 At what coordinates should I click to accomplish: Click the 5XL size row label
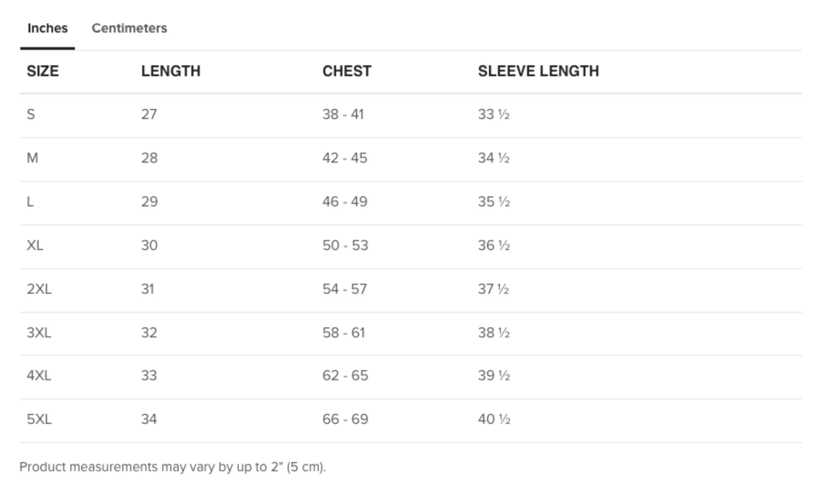39,419
